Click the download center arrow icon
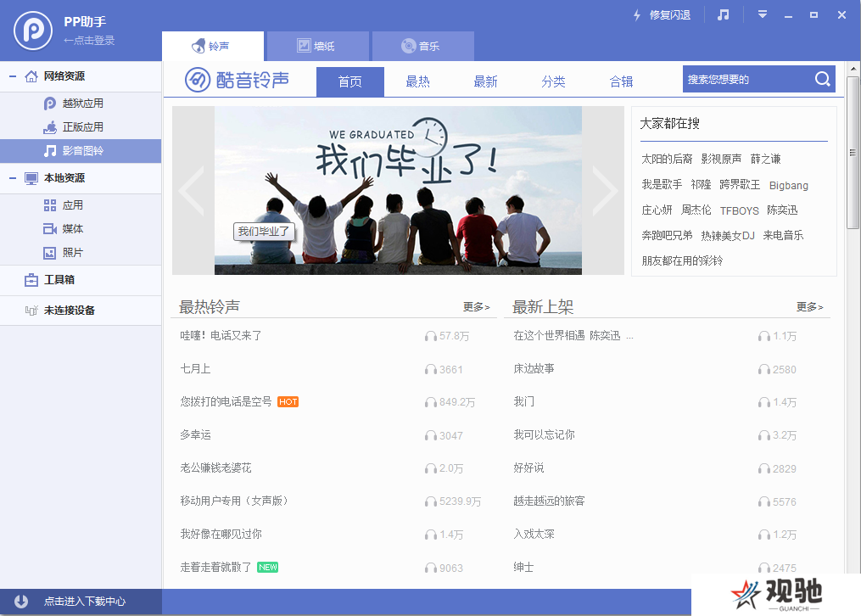861x616 pixels. coord(21,602)
